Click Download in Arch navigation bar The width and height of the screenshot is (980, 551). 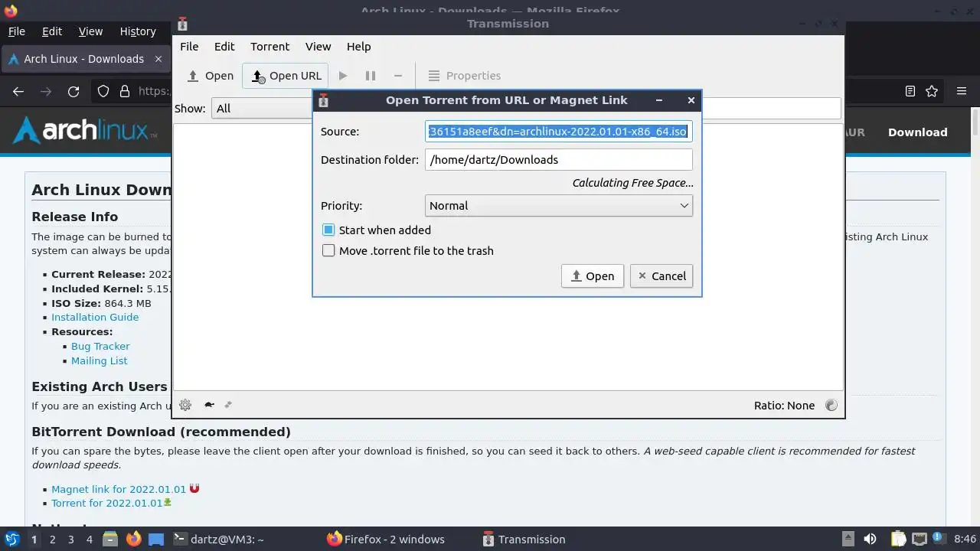tap(917, 132)
